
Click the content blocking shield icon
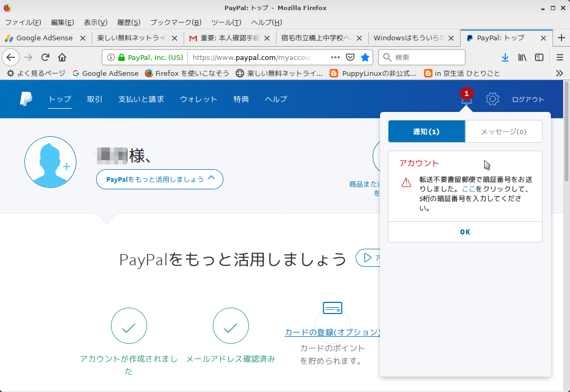click(351, 57)
